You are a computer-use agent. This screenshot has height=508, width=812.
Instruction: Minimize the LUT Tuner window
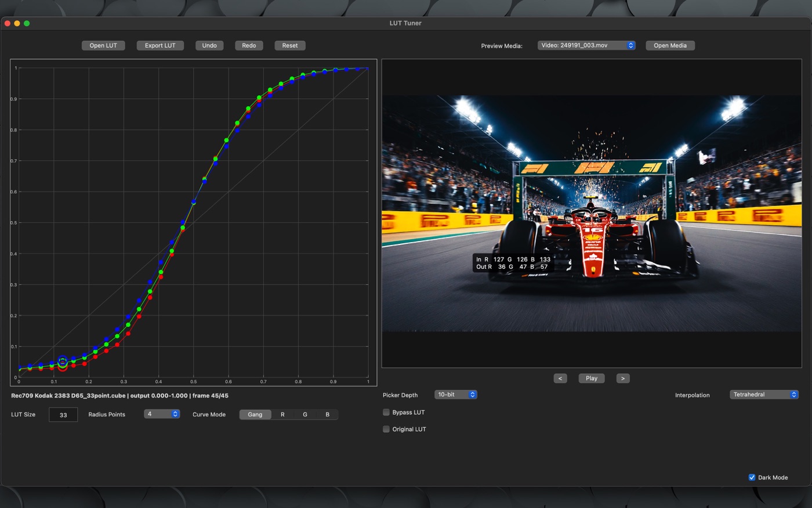tap(17, 23)
